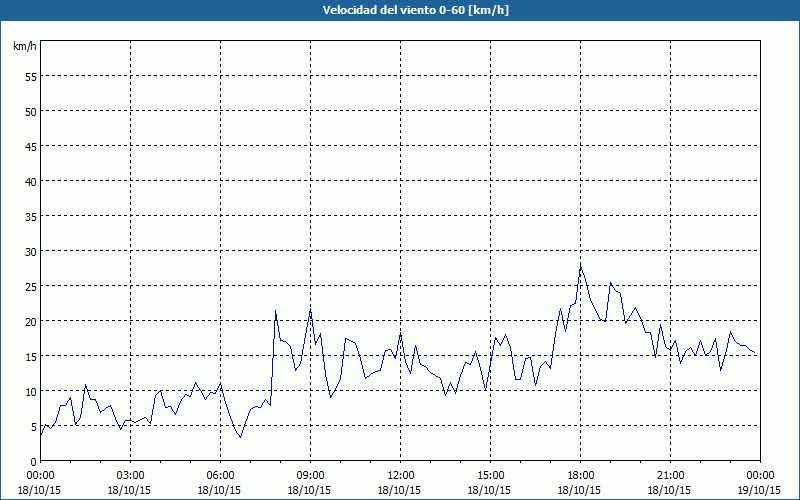Click the wind speed minimum after 06:00

pos(241,437)
